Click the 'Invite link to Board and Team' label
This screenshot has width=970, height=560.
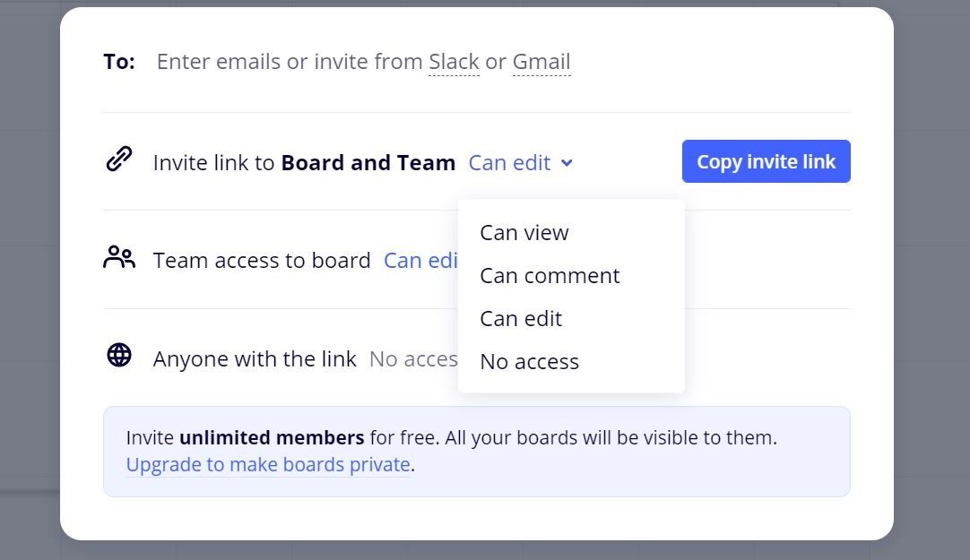tap(304, 162)
